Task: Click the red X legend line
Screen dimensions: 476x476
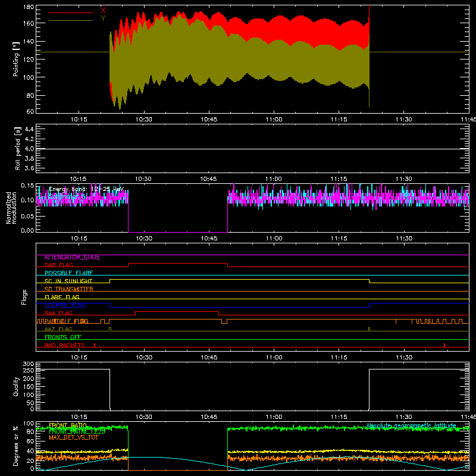Action: (71, 12)
